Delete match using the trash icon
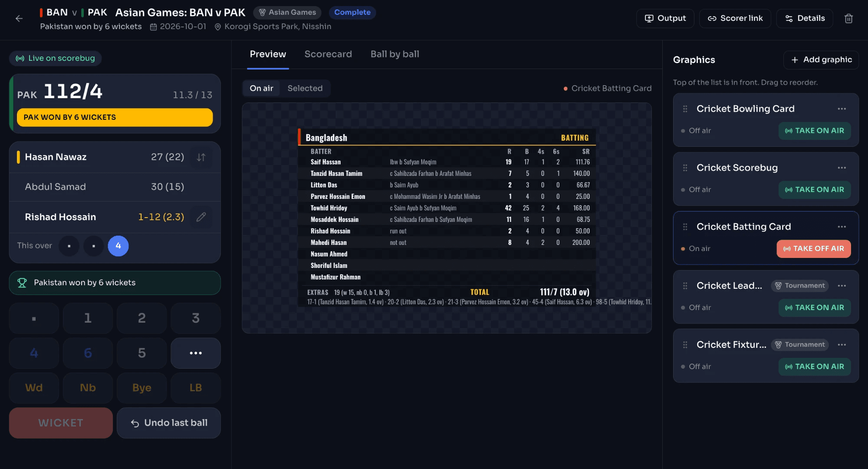Image resolution: width=868 pixels, height=469 pixels. 848,18
